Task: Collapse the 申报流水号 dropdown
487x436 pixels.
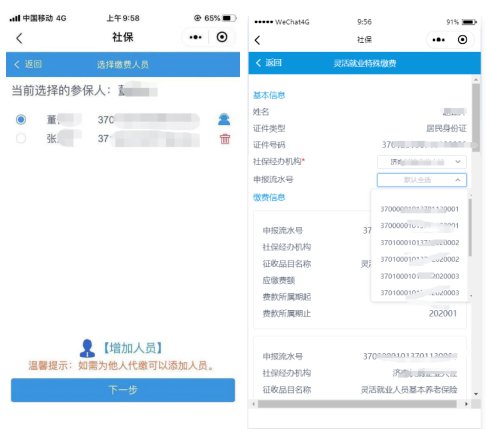Action: pos(422,180)
